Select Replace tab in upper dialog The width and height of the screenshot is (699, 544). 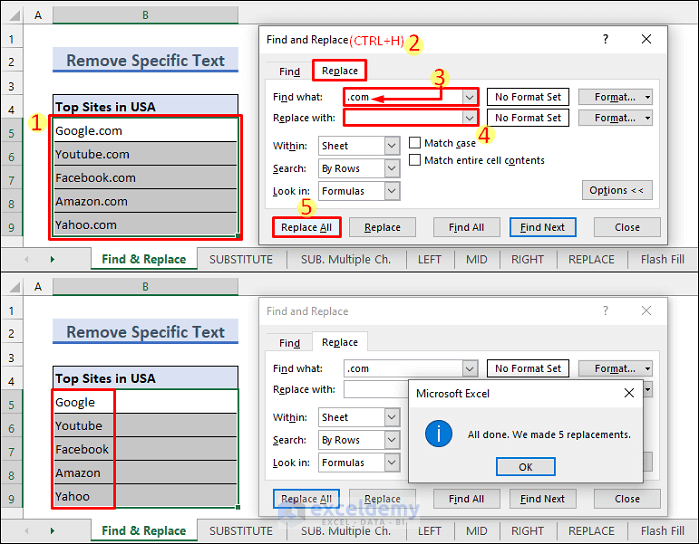(340, 71)
